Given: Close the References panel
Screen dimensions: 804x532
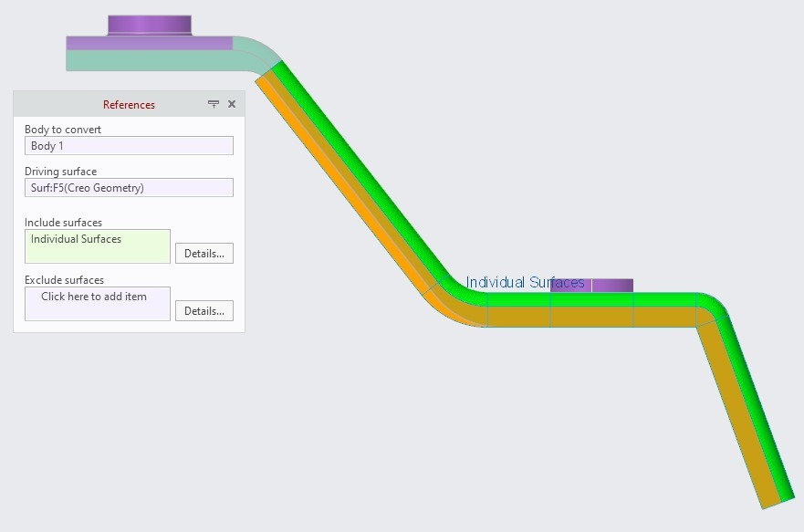Looking at the screenshot, I should coord(232,104).
